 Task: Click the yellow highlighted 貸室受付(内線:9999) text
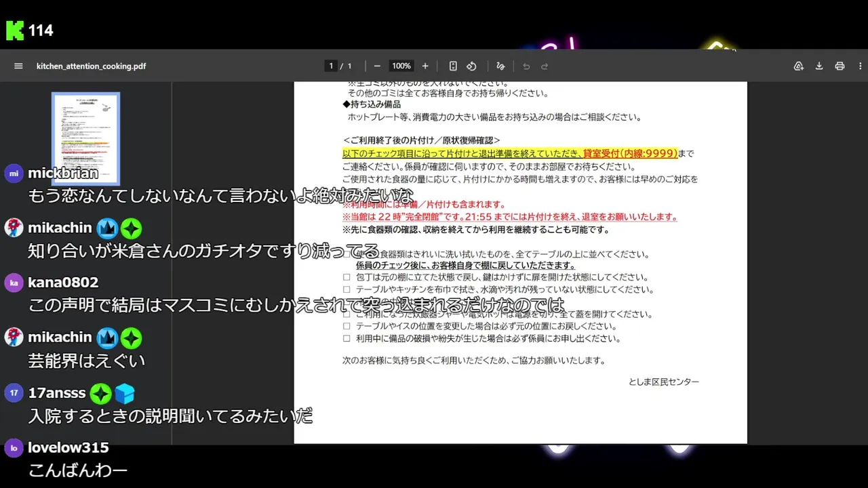[630, 154]
